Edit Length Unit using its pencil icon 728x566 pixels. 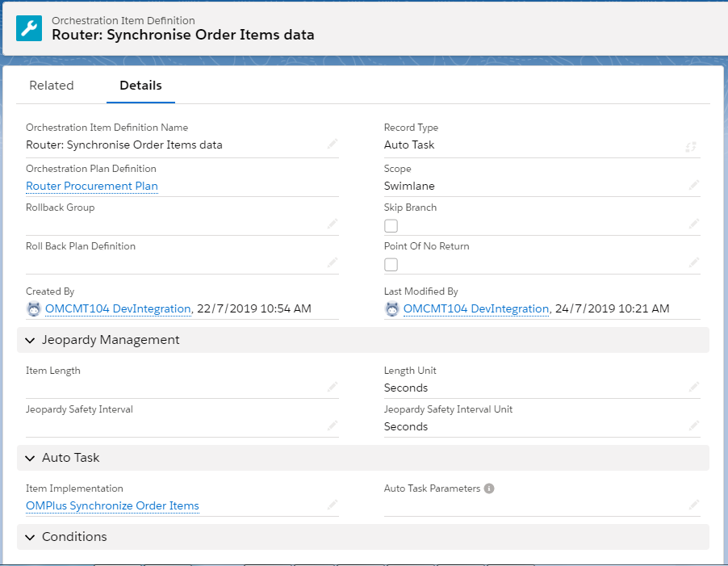[x=692, y=387]
